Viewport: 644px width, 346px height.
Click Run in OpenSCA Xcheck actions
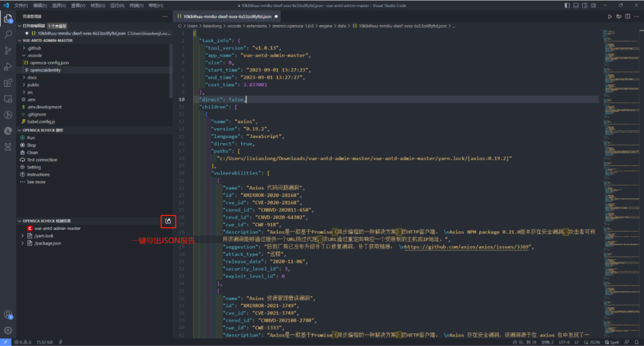click(x=31, y=138)
